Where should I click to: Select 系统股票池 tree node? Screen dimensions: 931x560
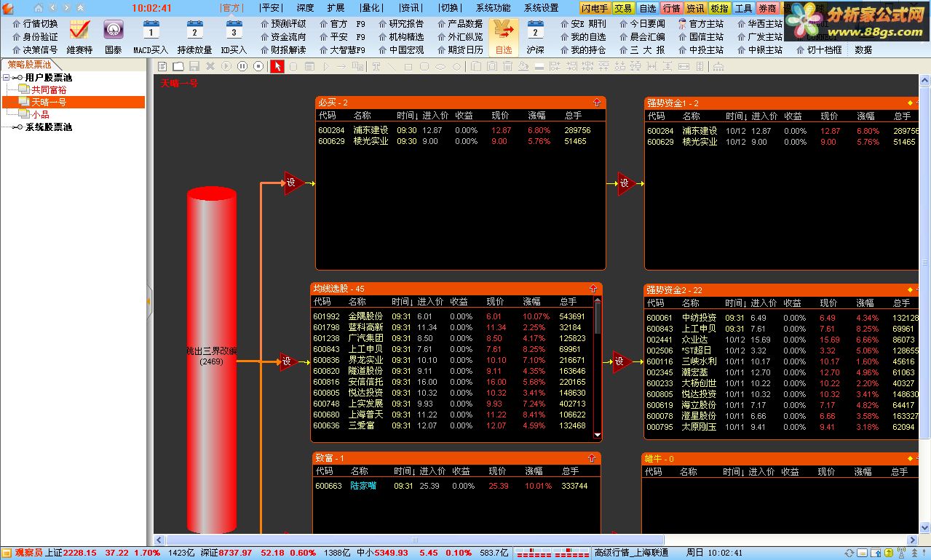pyautogui.click(x=48, y=127)
